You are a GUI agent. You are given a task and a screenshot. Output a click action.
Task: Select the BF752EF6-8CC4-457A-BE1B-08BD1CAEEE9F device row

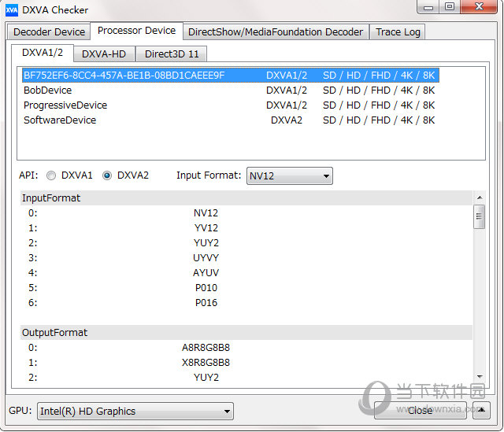point(231,76)
